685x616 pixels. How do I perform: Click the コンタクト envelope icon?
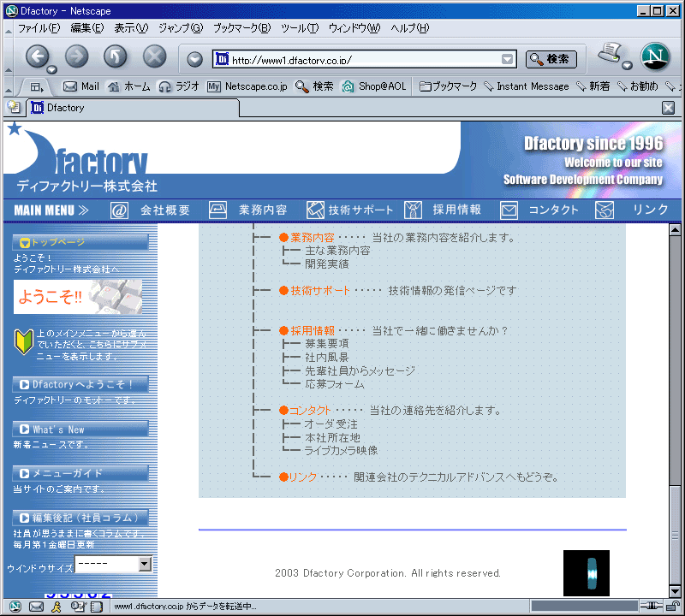click(509, 210)
